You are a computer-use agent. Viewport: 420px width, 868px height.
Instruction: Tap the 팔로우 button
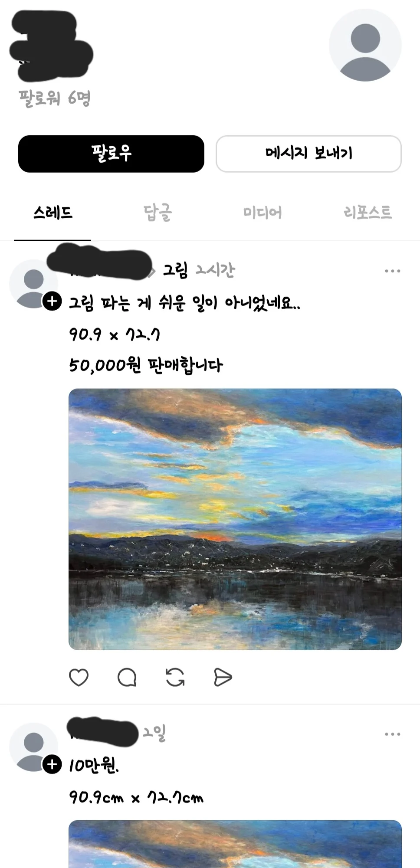tap(111, 154)
